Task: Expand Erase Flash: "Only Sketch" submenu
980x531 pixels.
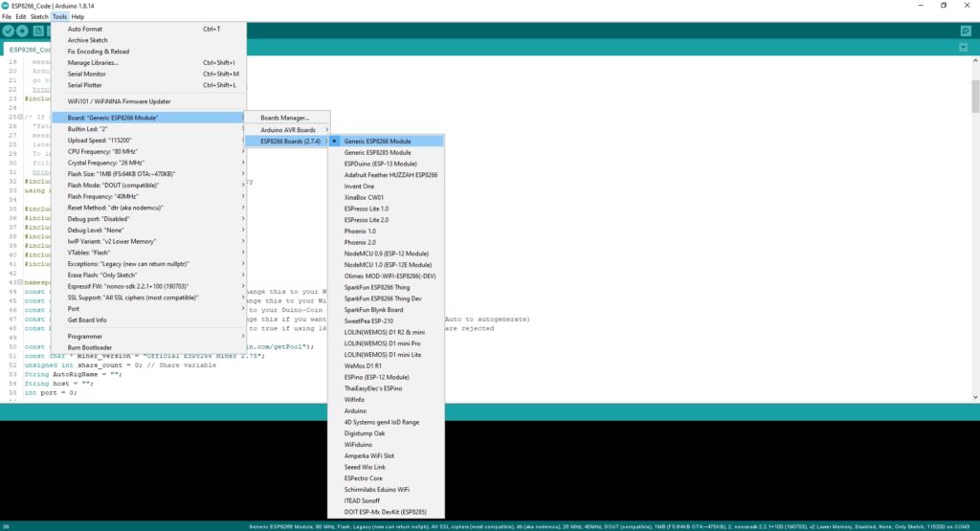Action: coord(148,275)
